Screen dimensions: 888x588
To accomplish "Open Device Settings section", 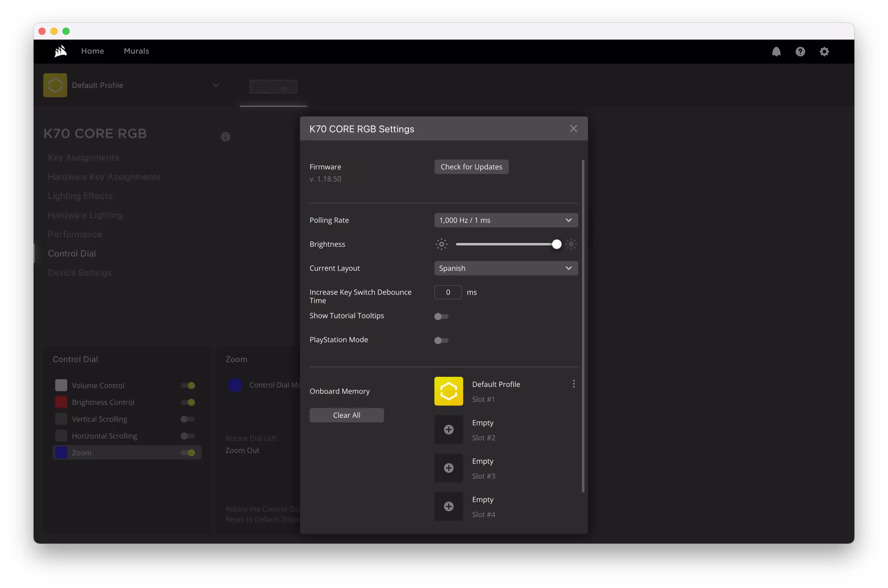I will pyautogui.click(x=80, y=273).
